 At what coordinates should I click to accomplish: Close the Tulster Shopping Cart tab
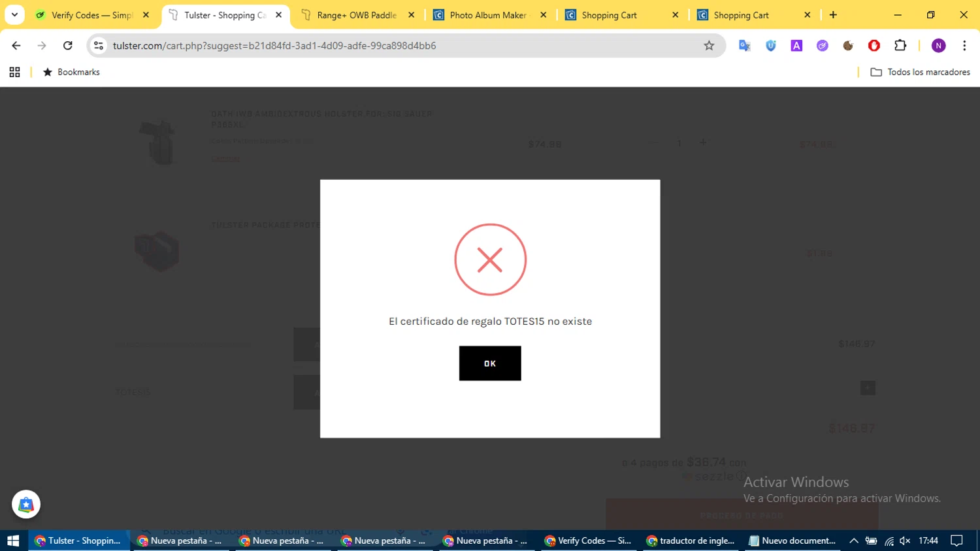[279, 15]
